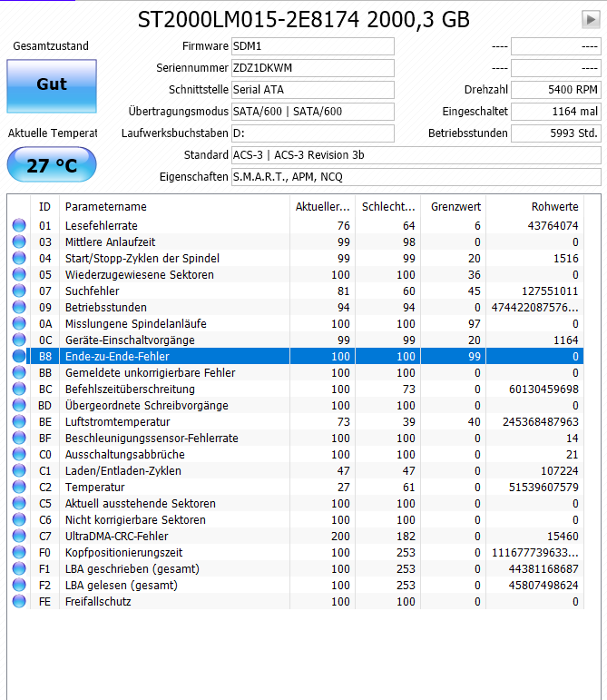
Task: Click status orb for UltraDMA-CRC-Fehler row
Action: (19, 536)
